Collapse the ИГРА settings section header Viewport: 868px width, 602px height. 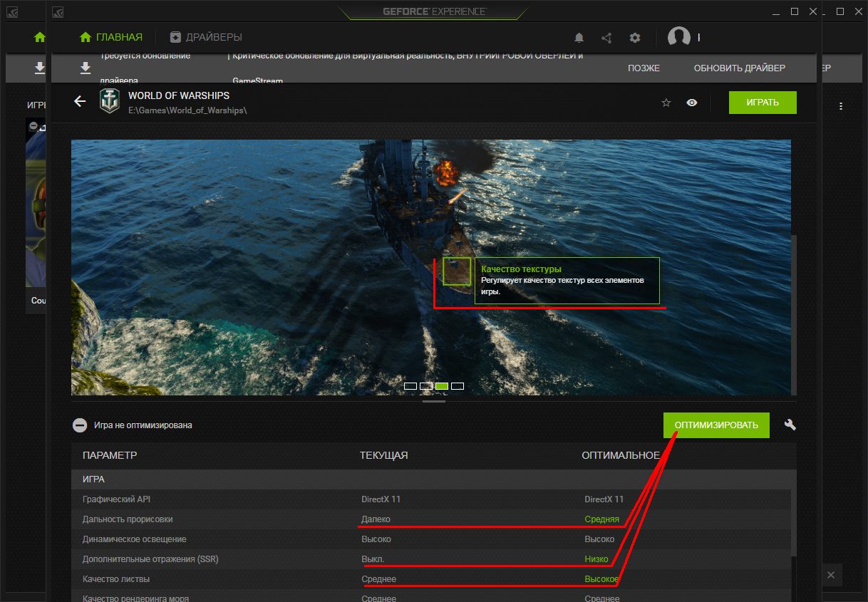94,479
